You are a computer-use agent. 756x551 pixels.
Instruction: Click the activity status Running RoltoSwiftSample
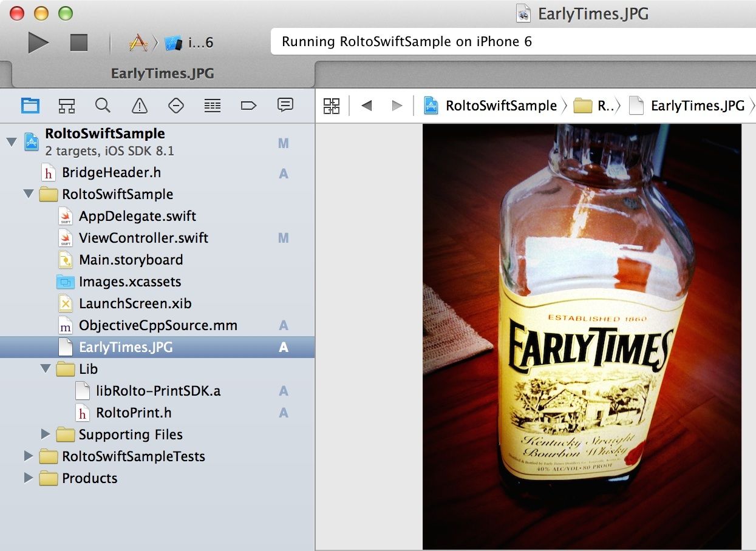(407, 42)
